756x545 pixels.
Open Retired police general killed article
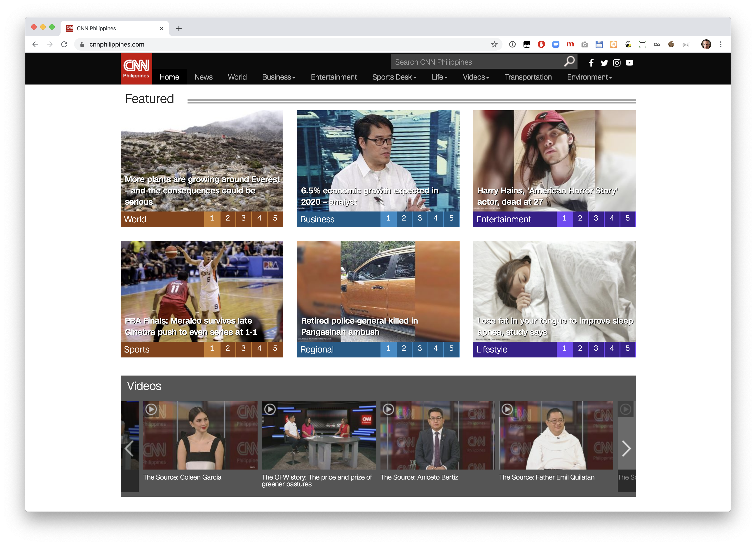coord(359,326)
